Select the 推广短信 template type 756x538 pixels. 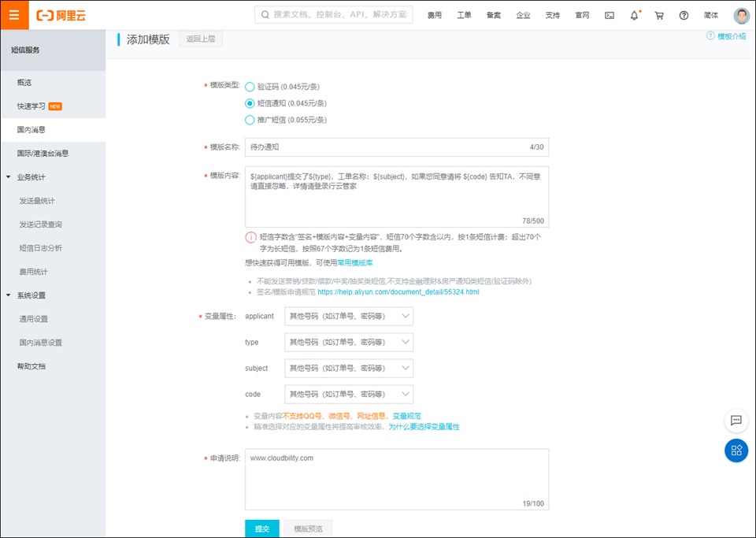(250, 120)
